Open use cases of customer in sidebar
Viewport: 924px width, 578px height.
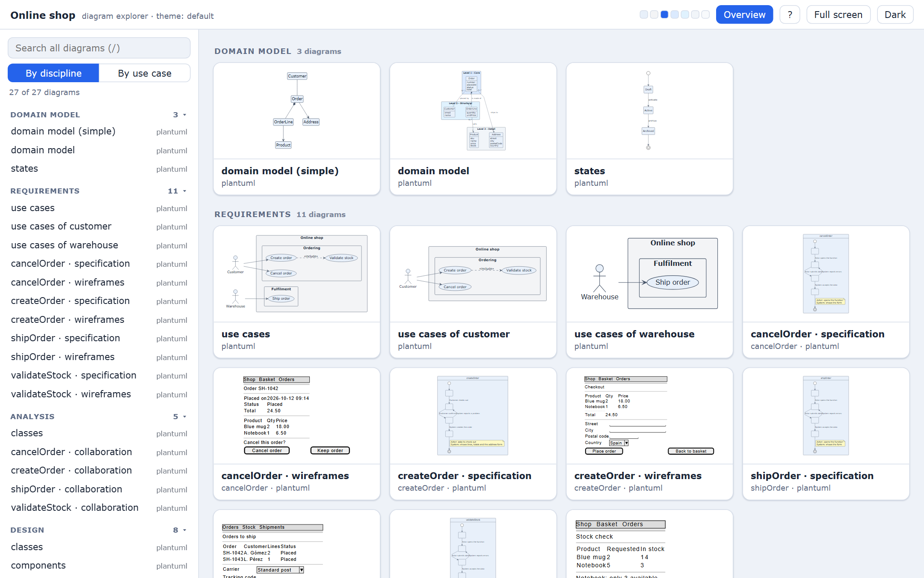click(x=99, y=226)
